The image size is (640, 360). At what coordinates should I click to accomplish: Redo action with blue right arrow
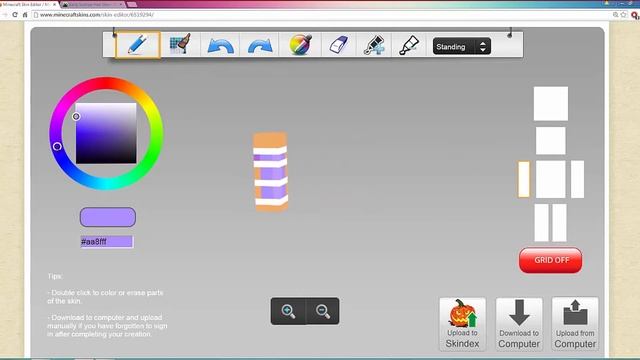tap(260, 45)
